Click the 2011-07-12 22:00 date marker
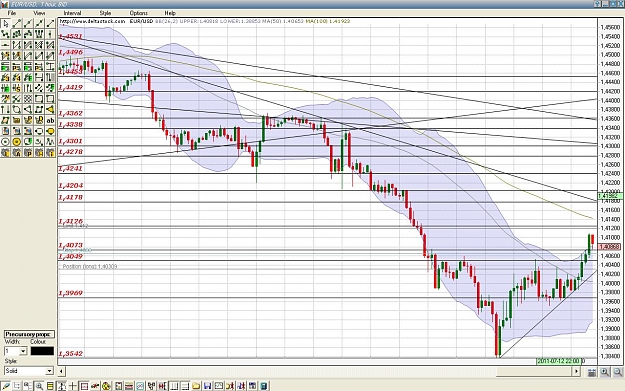 (559, 361)
